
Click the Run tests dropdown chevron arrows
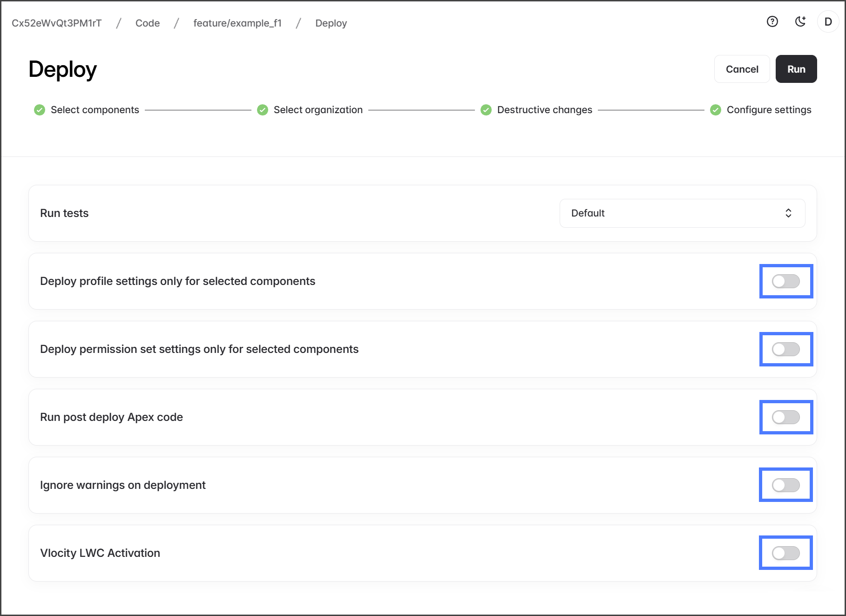[x=788, y=213]
